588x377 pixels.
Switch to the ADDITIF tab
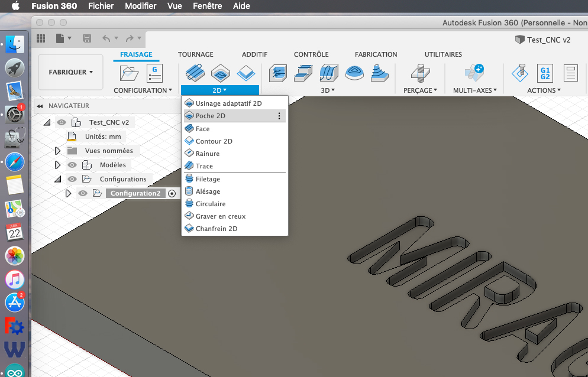(254, 54)
